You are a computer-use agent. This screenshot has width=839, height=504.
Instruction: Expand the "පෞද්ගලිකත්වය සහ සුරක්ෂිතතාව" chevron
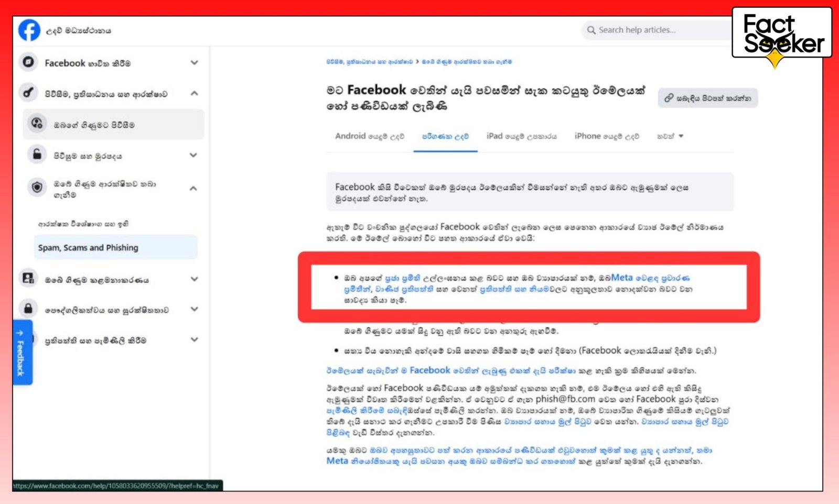[x=194, y=309]
